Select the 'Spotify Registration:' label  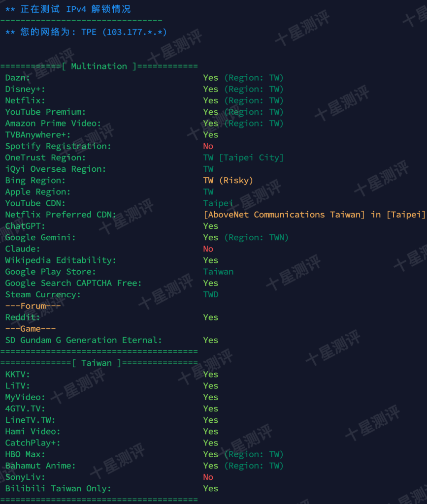click(58, 146)
